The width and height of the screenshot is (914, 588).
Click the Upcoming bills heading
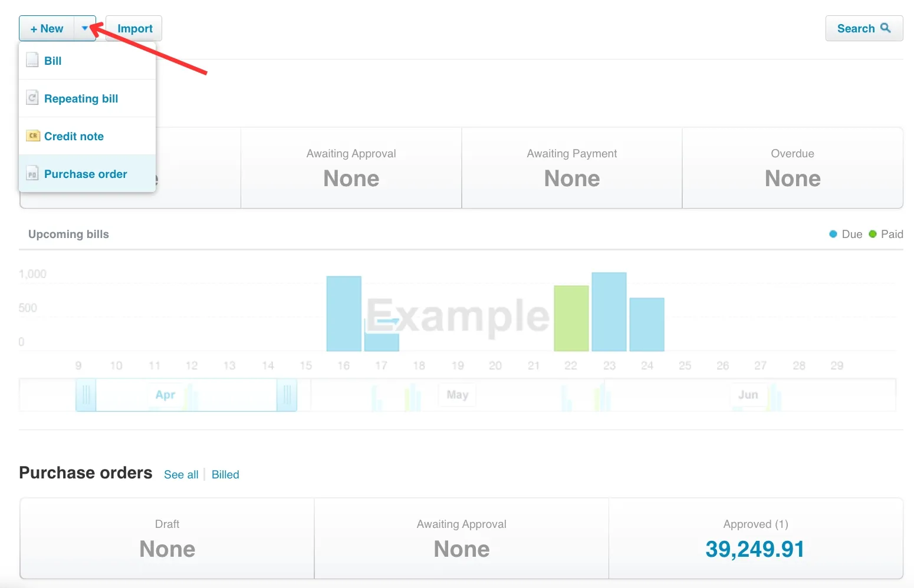(68, 234)
